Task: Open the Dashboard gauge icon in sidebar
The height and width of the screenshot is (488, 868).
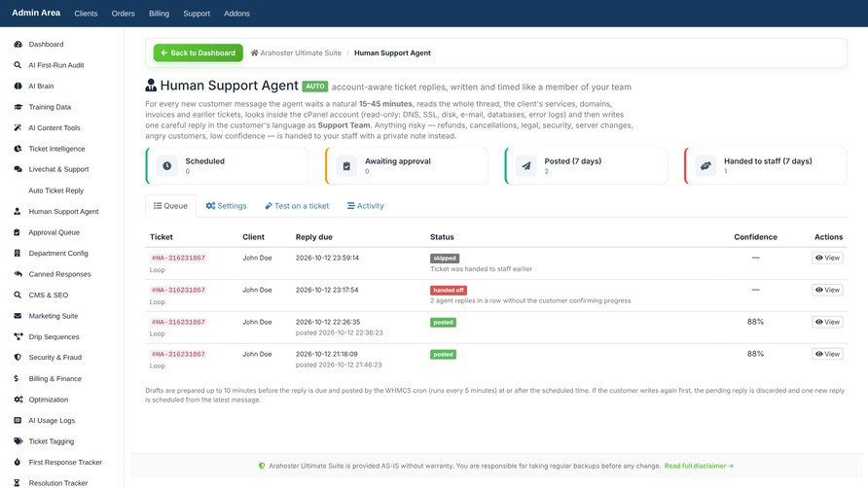Action: [x=18, y=45]
